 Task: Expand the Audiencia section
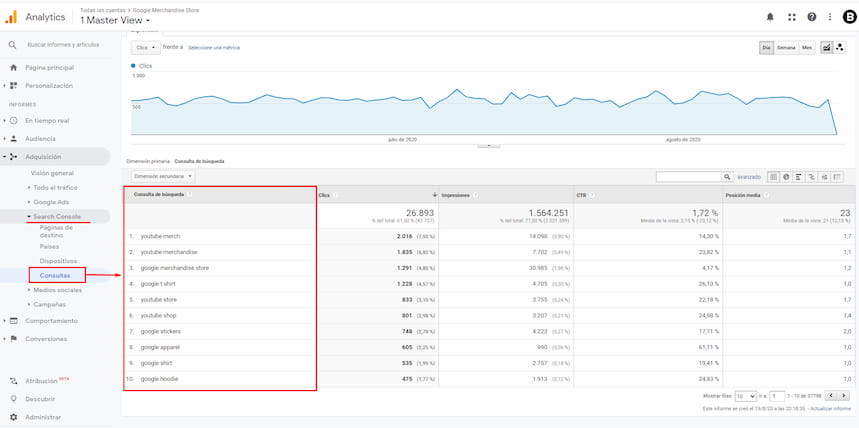pos(40,139)
